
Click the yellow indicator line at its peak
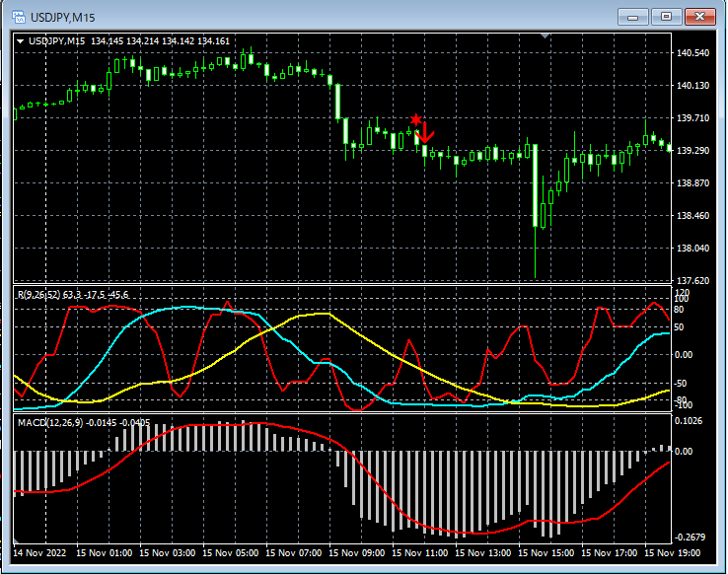[x=321, y=314]
